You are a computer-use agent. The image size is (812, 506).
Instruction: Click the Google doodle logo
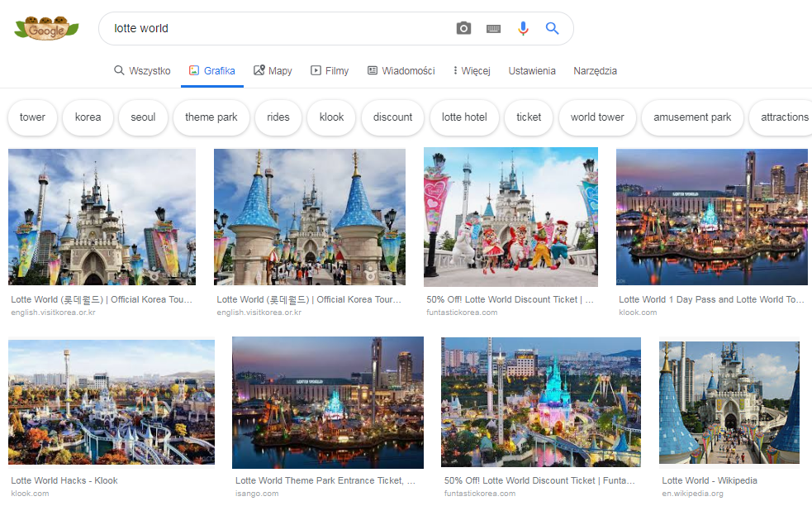click(46, 28)
